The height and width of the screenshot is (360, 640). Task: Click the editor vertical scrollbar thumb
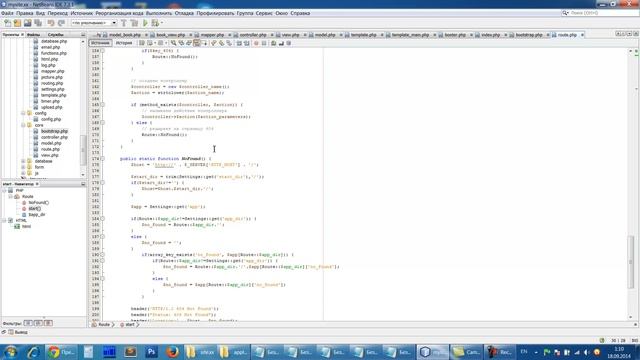pyautogui.click(x=631, y=261)
